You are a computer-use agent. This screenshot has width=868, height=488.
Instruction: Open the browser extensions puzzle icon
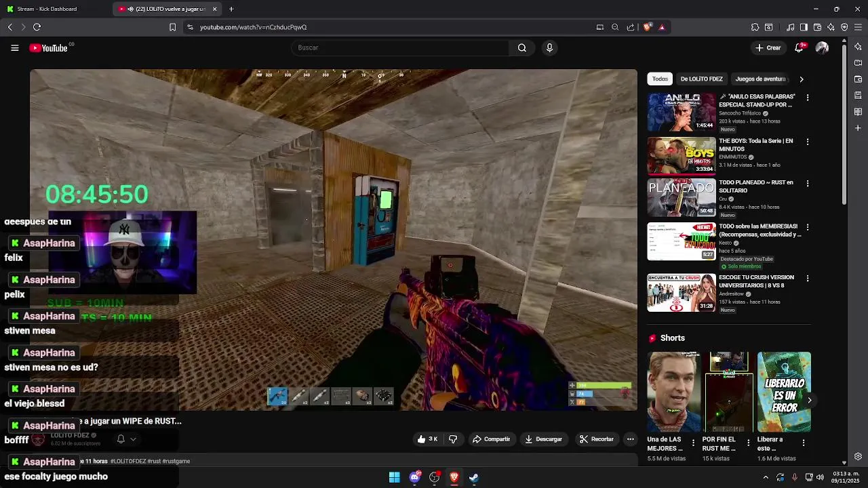click(755, 27)
